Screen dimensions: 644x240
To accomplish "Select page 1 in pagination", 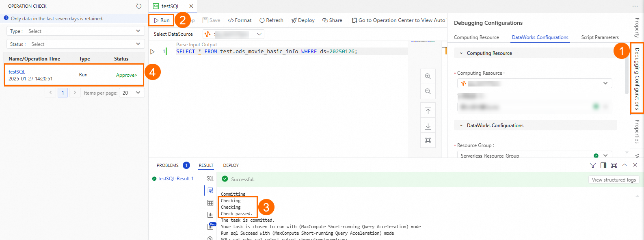I will coord(63,93).
